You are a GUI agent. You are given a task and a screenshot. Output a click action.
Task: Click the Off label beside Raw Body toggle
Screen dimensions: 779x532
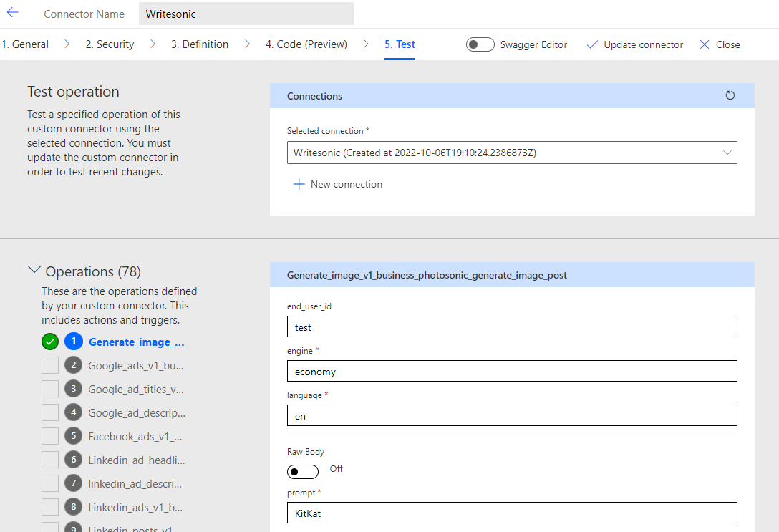(x=337, y=468)
